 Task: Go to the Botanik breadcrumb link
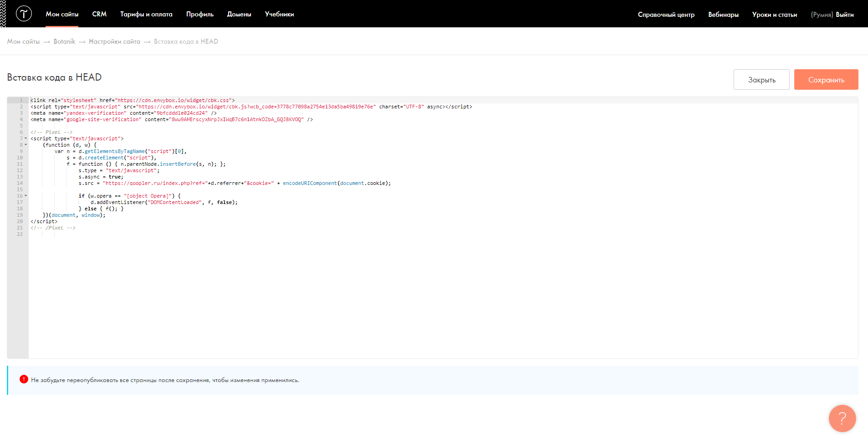pos(64,41)
